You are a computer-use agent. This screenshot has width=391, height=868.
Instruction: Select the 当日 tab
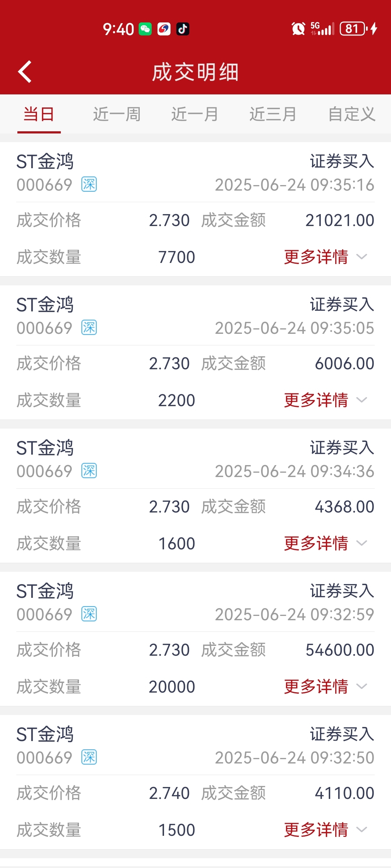39,114
